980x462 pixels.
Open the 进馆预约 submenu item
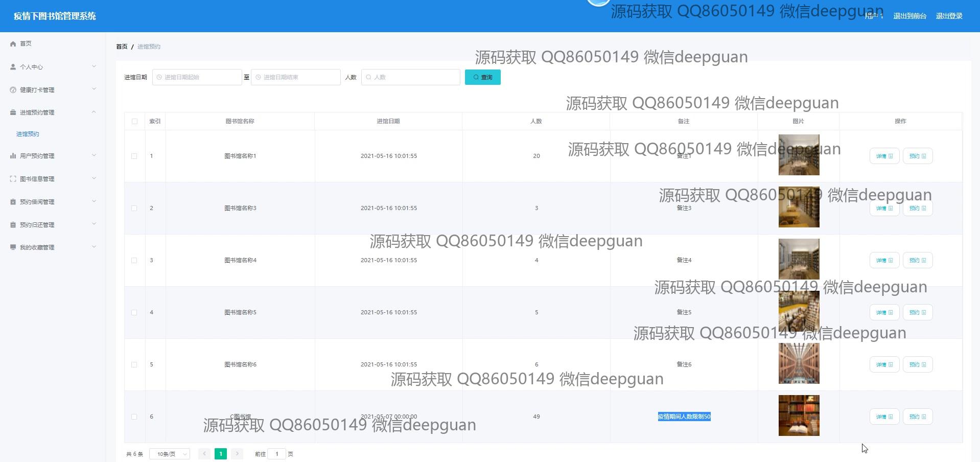[x=28, y=134]
